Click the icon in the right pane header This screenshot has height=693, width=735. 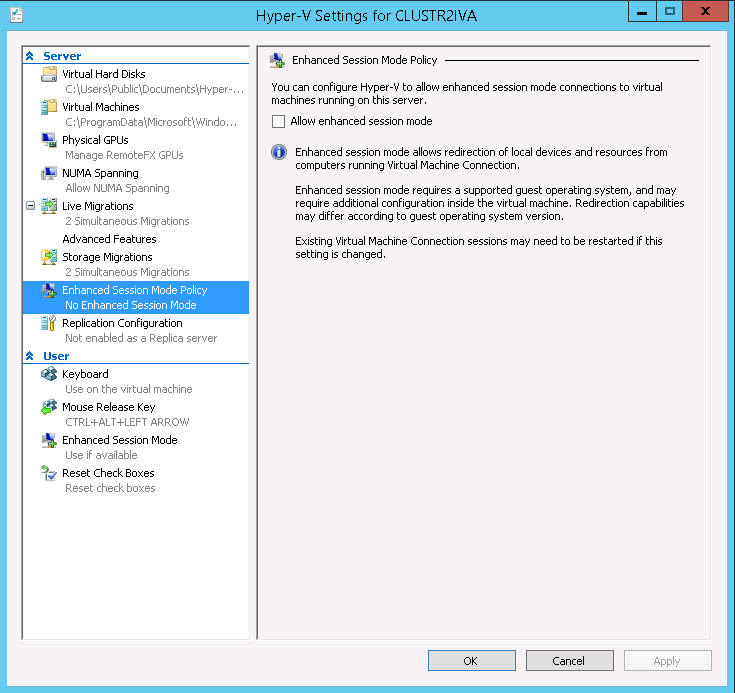point(277,60)
